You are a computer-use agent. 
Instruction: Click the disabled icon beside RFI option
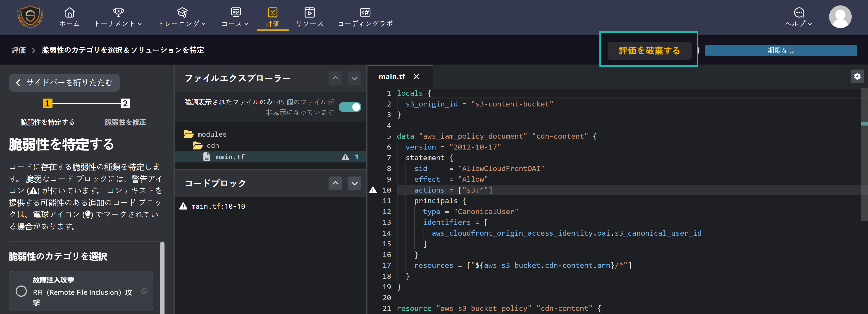pos(144,291)
